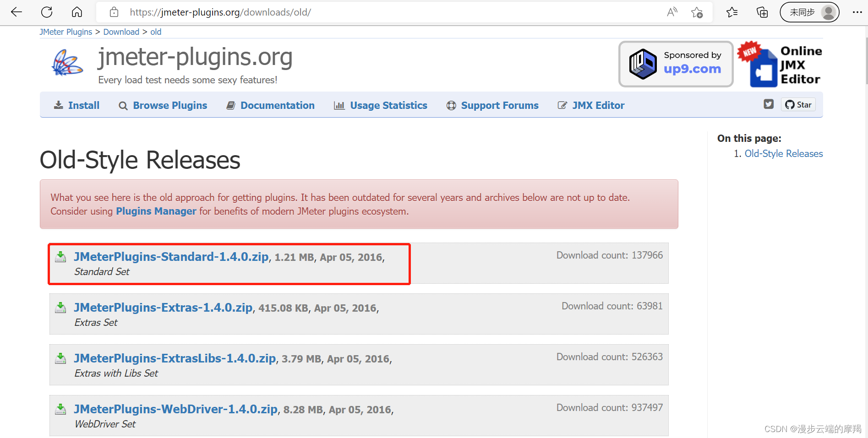Click tagline 'Every load test needs some sexy features!'

(188, 80)
